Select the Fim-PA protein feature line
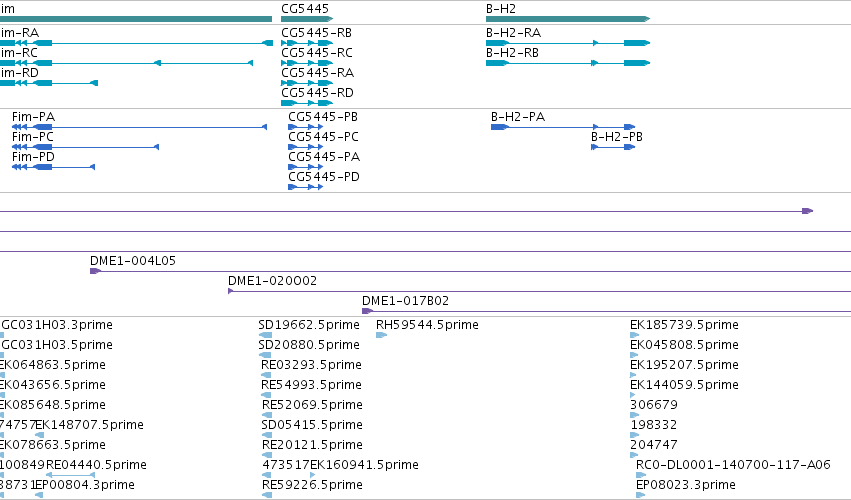 (139, 127)
